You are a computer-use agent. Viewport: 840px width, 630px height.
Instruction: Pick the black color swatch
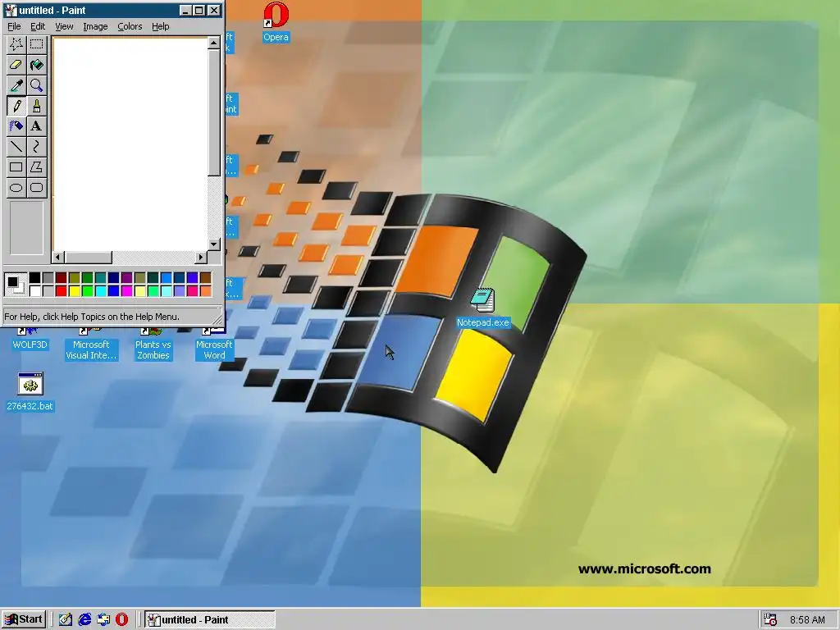click(34, 277)
